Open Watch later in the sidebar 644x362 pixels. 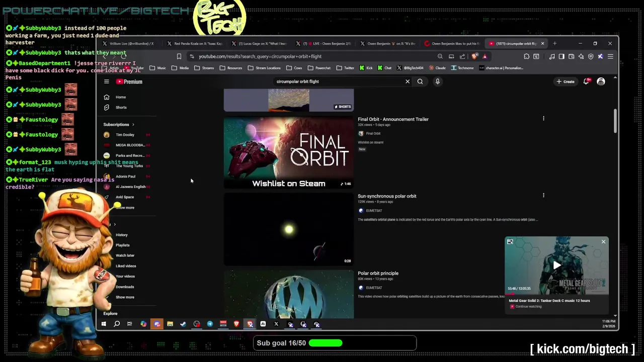click(125, 255)
